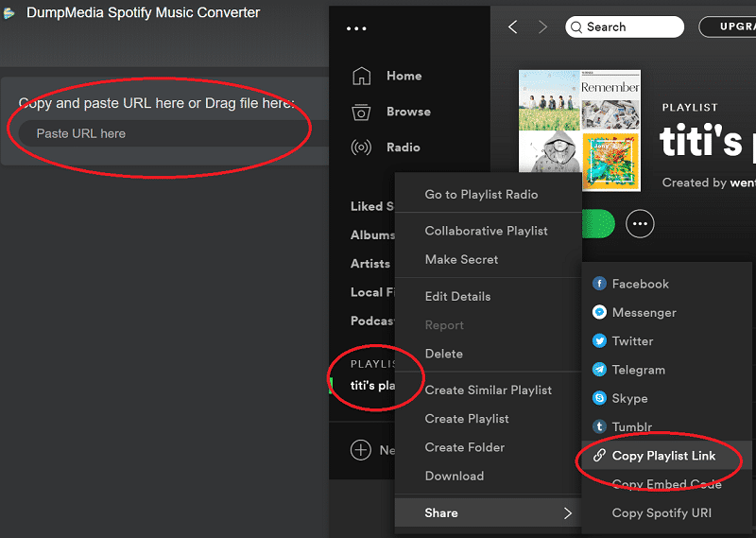Image resolution: width=756 pixels, height=538 pixels.
Task: Open Local Files in the sidebar
Action: pos(372,292)
